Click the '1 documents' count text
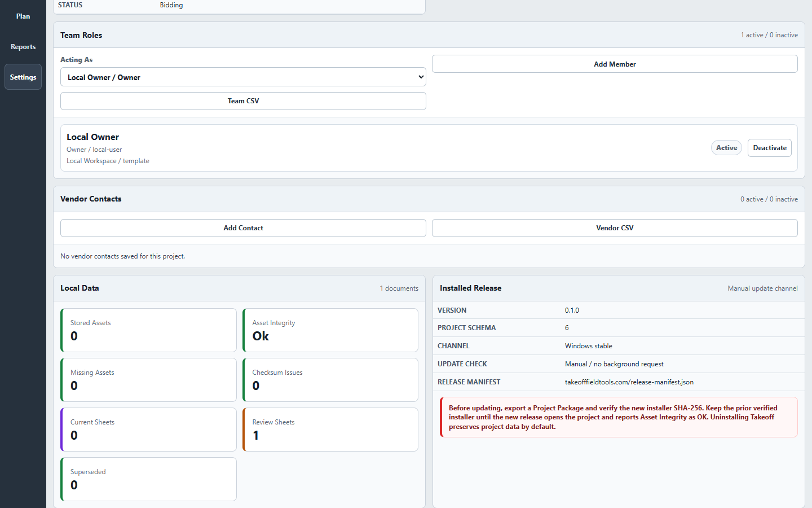Screen dimensions: 812x508 coord(399,288)
